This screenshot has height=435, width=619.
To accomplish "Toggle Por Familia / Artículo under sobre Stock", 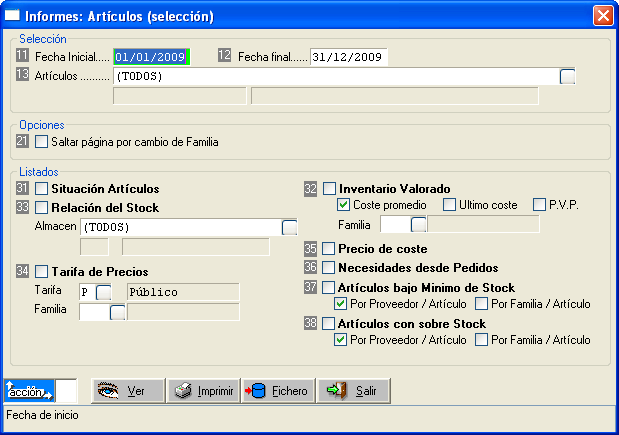I will (481, 339).
